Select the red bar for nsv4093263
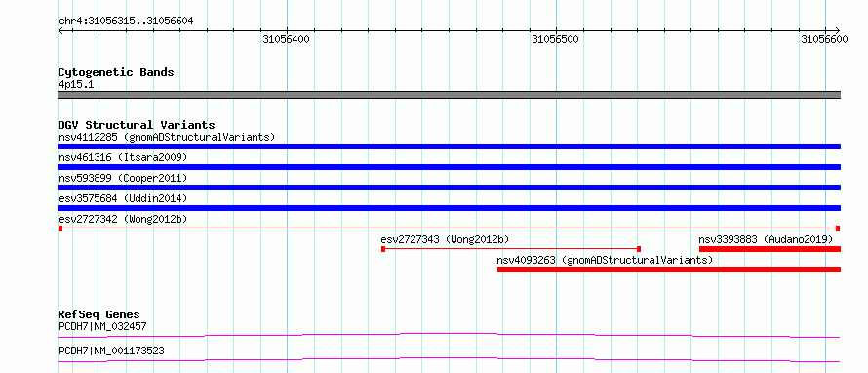Viewport: 868px width, 373px height. coord(669,269)
